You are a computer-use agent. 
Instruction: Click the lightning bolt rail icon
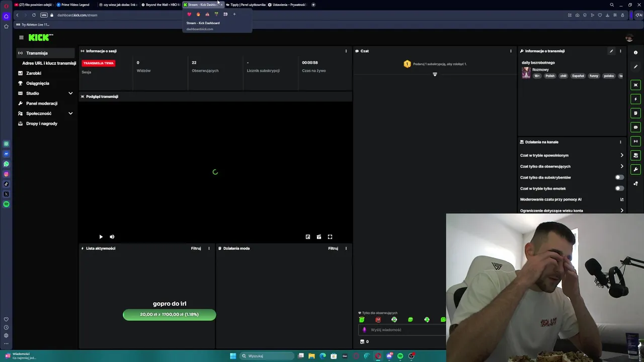point(635,99)
